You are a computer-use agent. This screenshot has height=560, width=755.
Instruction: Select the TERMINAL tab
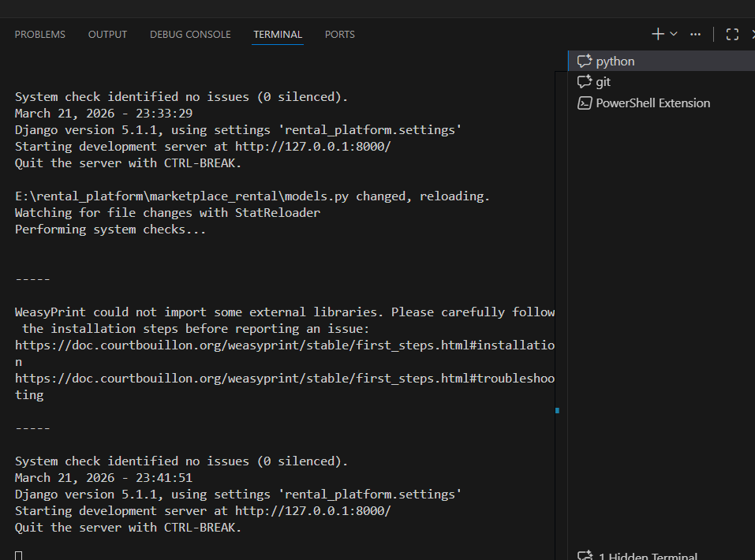click(278, 35)
